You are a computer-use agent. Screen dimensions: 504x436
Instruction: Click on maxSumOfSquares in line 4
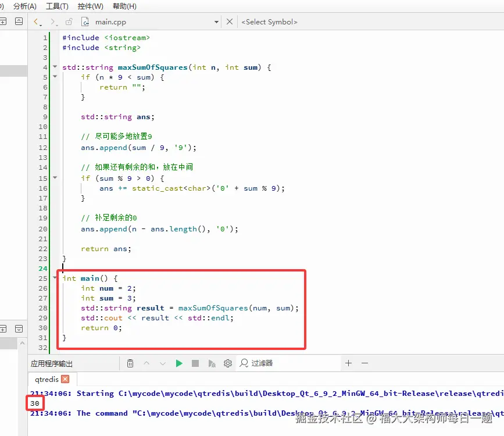pyautogui.click(x=153, y=67)
